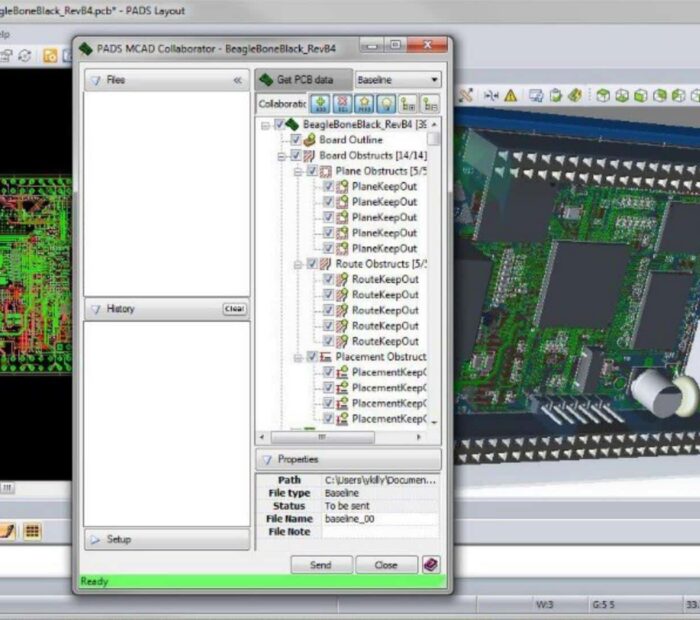Click the fourth cube view icon
This screenshot has height=620, width=700.
659,96
